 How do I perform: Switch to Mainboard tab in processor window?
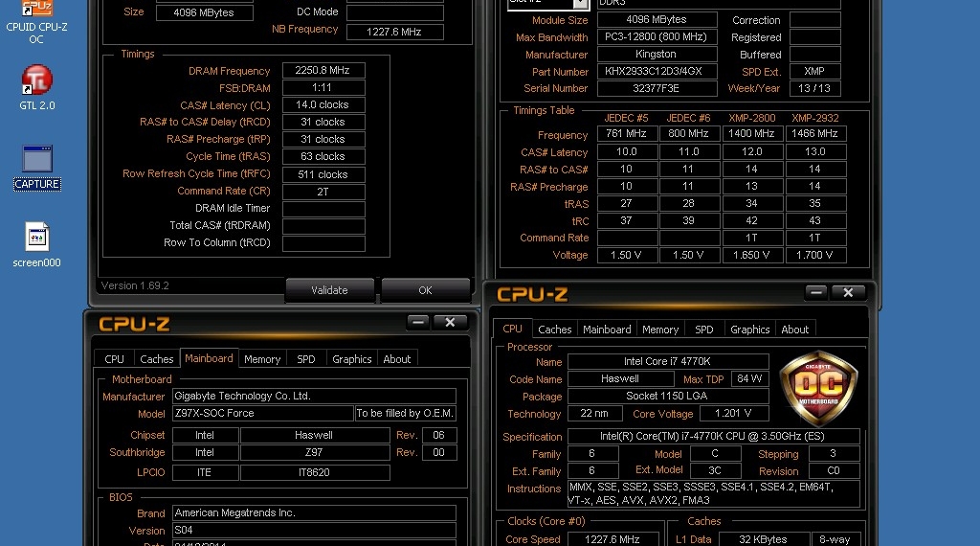click(607, 330)
